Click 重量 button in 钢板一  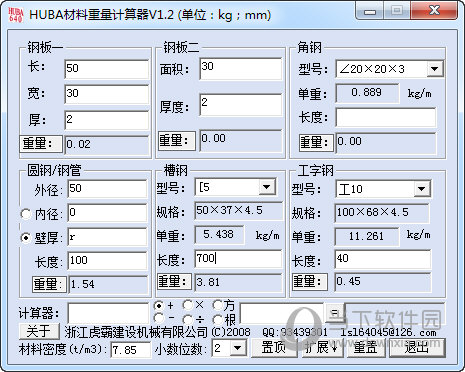41,144
